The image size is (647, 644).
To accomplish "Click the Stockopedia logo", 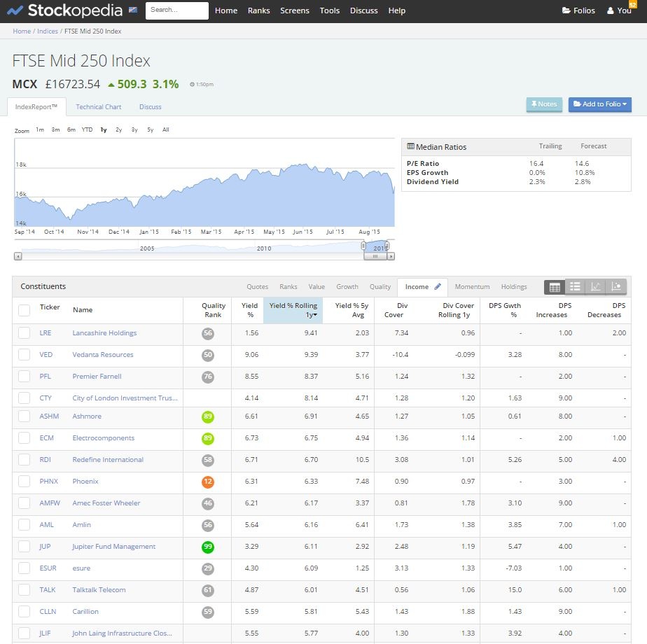I will (65, 10).
